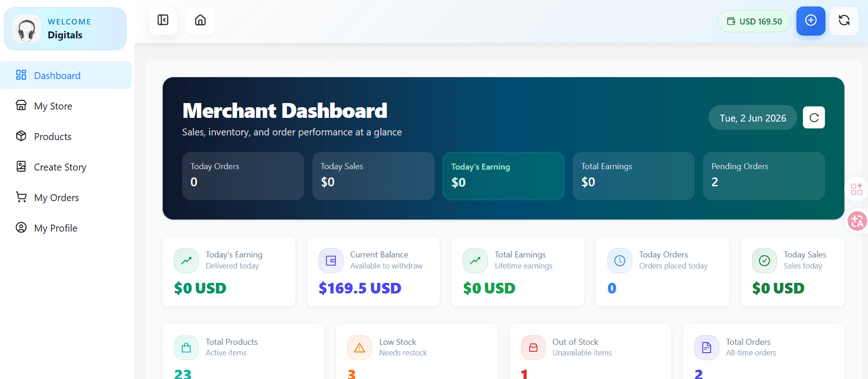Click 'Available to withdraw' text
This screenshot has height=379, width=868.
coord(386,266)
